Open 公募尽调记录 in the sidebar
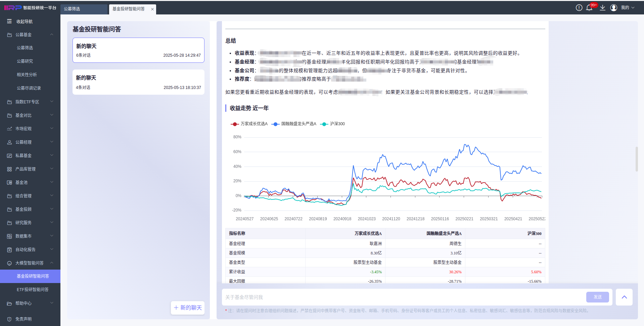This screenshot has width=644, height=326. 29,88
